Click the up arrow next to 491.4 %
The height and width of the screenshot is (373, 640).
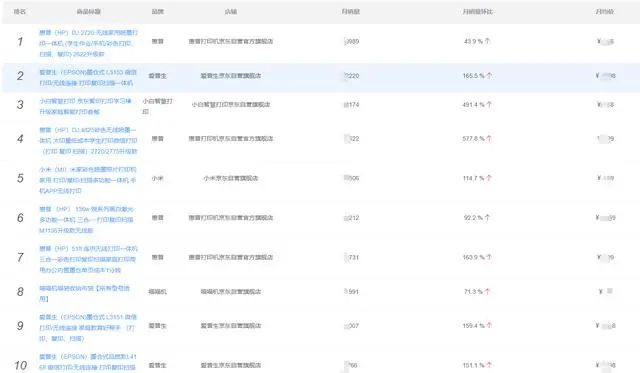(489, 104)
